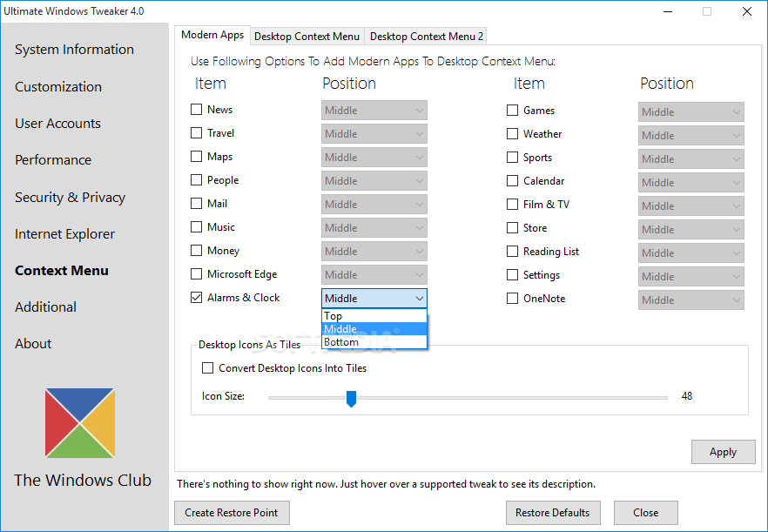
Task: Go to Security & Privacy section
Action: pyautogui.click(x=70, y=198)
